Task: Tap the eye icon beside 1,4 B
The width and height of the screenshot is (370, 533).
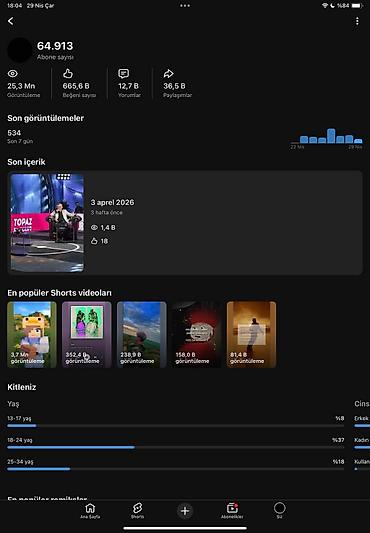Action: pyautogui.click(x=94, y=227)
